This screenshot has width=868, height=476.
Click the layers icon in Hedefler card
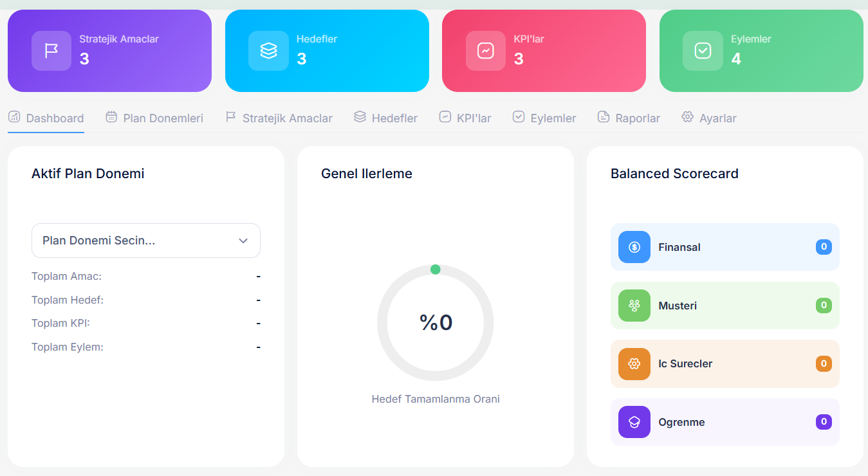[268, 51]
